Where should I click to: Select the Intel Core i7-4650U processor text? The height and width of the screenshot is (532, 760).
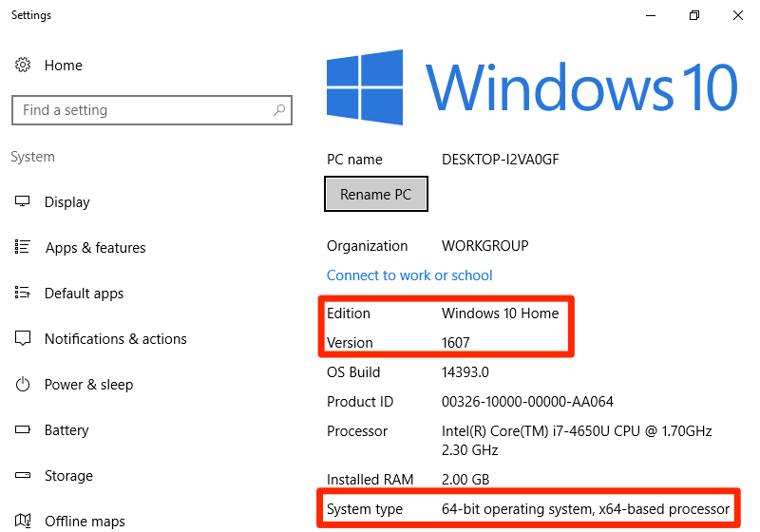pyautogui.click(x=577, y=441)
